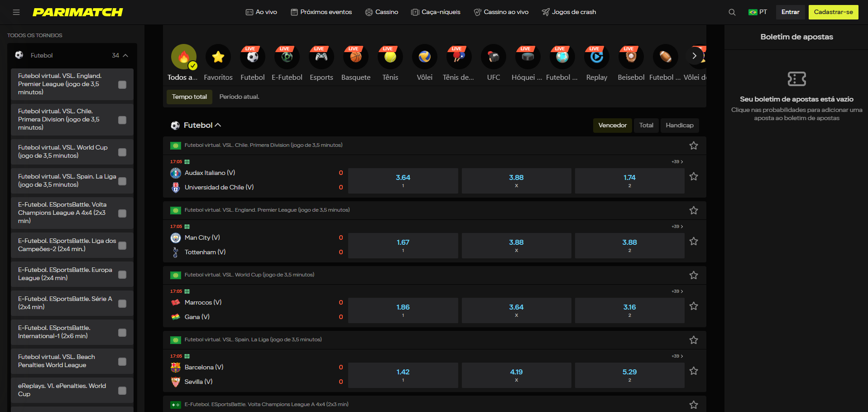Screen dimensions: 868x412
Task: Select the Total market tab
Action: 646,126
